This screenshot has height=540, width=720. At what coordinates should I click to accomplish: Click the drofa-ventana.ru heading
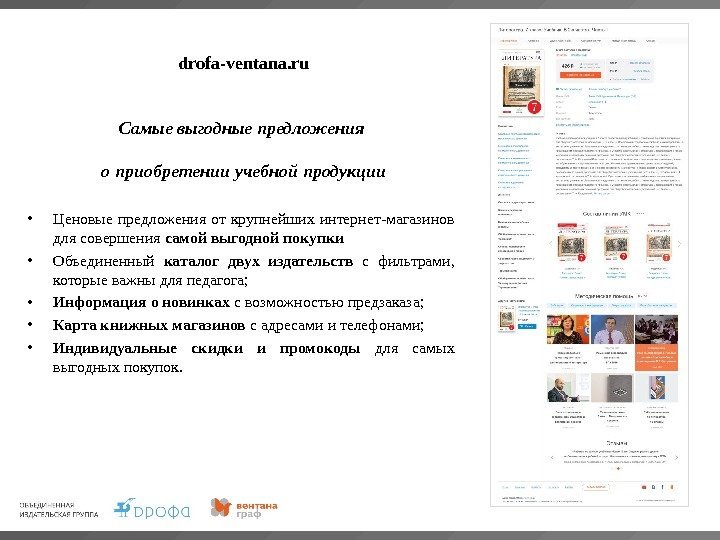[x=243, y=63]
